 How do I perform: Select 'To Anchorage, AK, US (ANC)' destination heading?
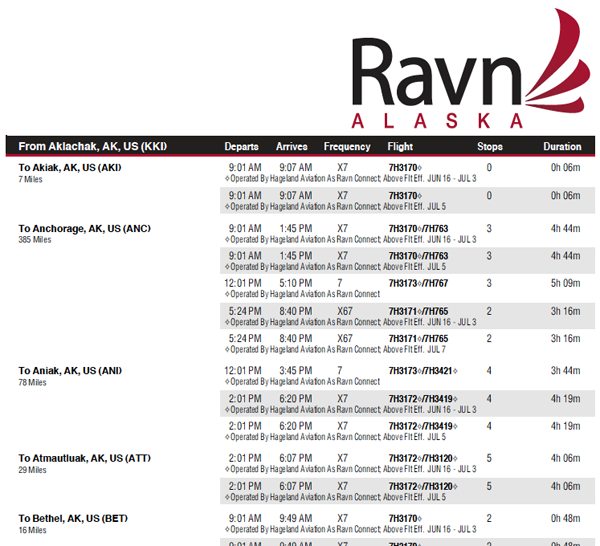[x=85, y=228]
